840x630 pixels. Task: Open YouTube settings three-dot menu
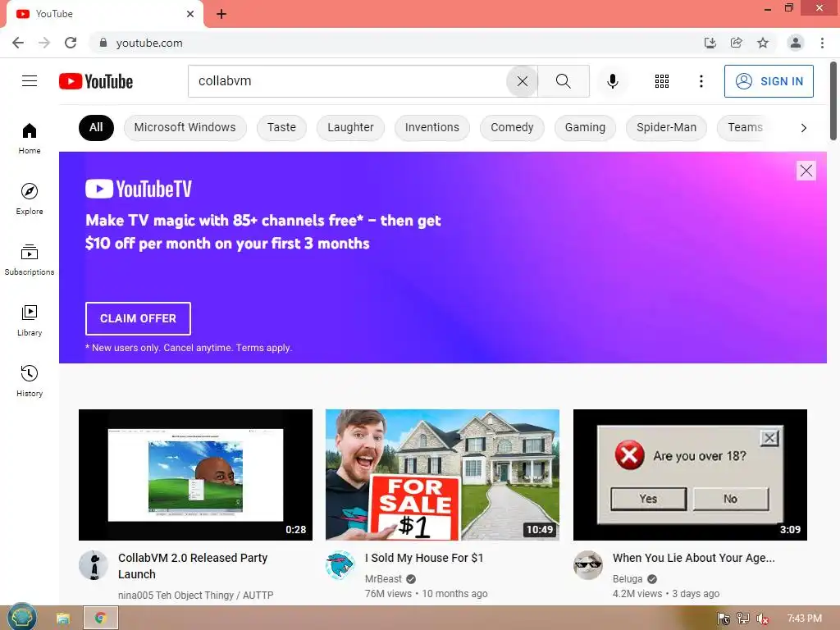[701, 81]
